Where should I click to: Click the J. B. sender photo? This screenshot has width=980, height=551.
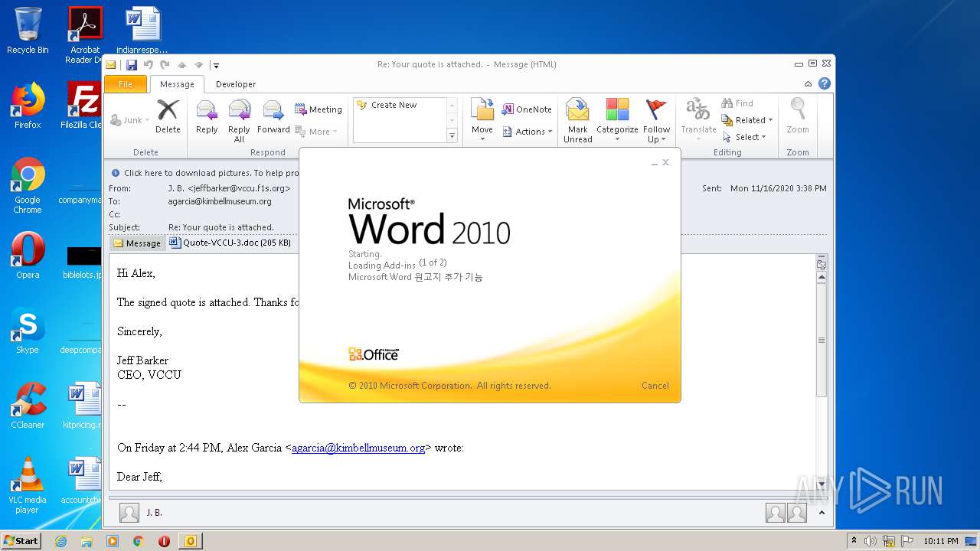point(129,513)
